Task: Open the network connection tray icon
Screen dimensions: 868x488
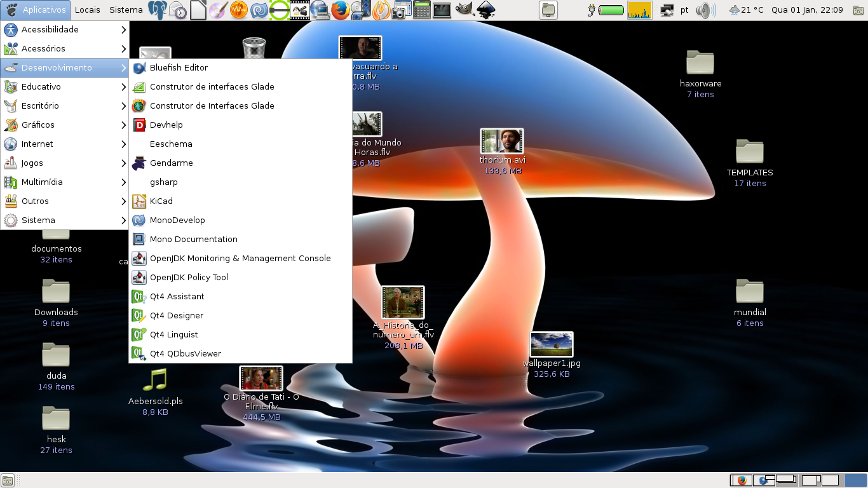Action: pyautogui.click(x=667, y=10)
